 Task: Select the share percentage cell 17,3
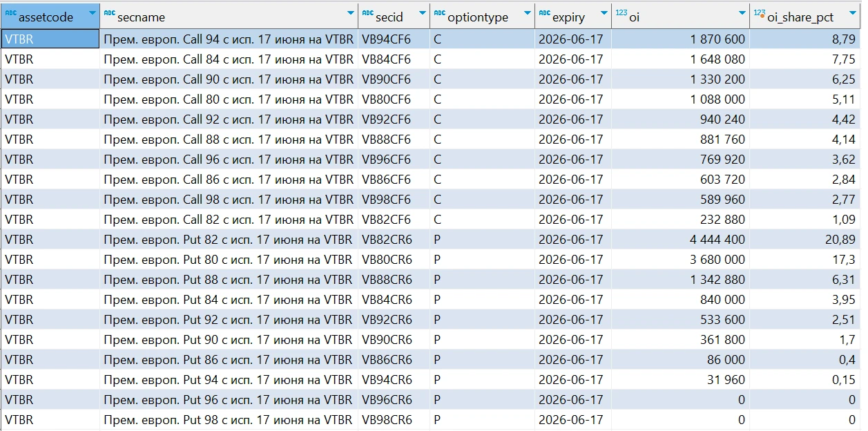804,260
